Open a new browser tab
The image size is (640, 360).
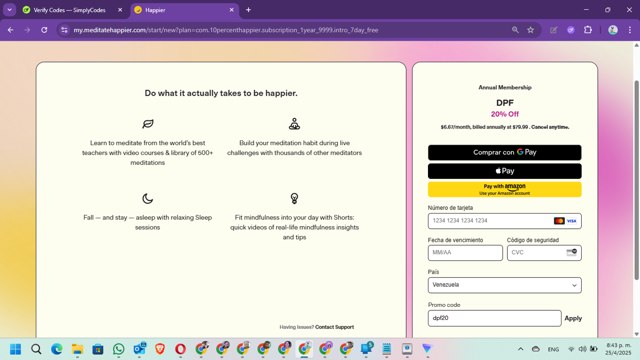coord(248,10)
